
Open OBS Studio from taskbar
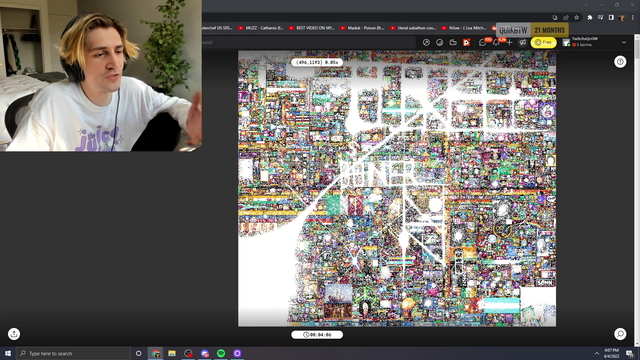188,353
